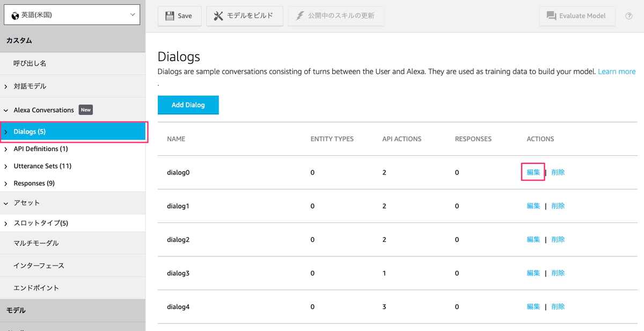Delete dialog2 using 削除 link
Viewport: 644px width, 331px height.
(x=558, y=240)
